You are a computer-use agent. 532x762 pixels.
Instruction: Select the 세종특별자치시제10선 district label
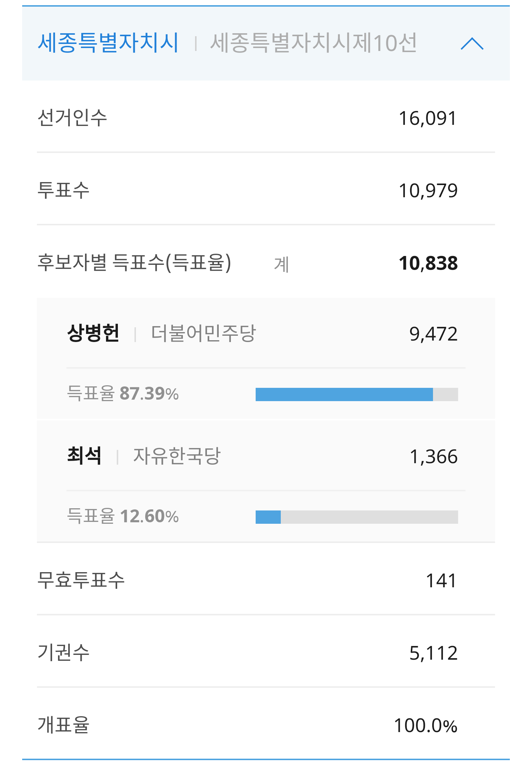pyautogui.click(x=313, y=43)
